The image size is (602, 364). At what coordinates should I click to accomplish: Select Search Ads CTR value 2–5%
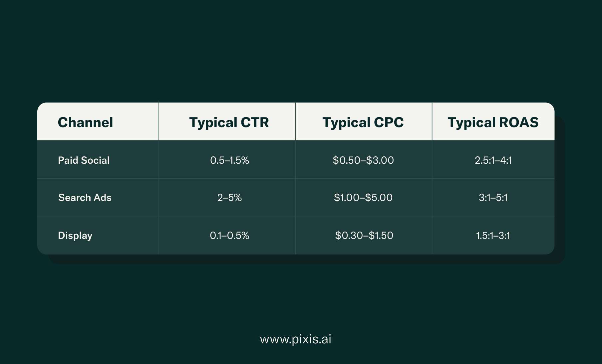point(229,198)
